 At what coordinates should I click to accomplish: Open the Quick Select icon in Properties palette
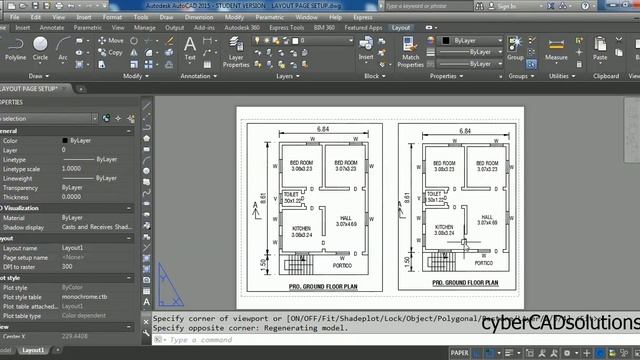pos(131,118)
